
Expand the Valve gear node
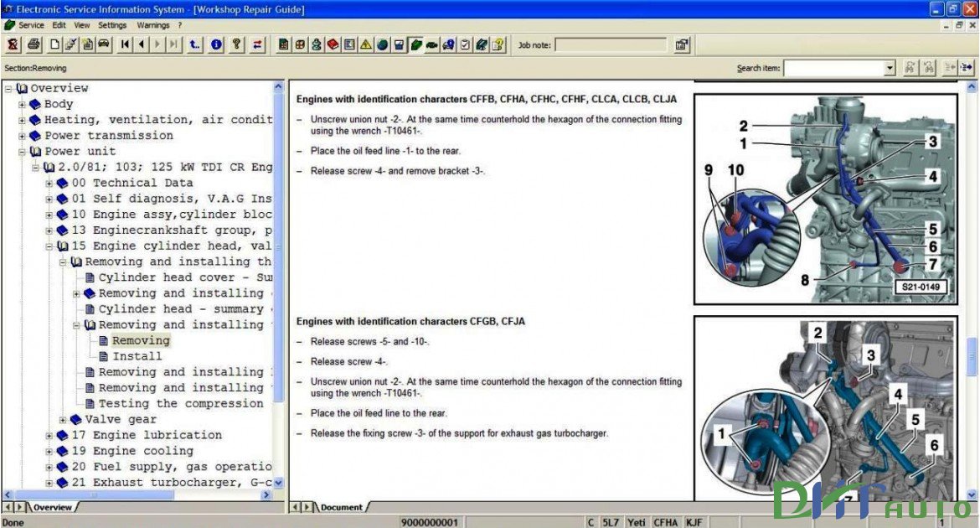(63, 420)
